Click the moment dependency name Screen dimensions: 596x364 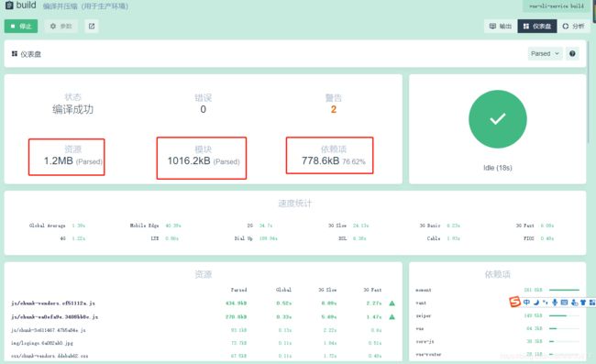click(x=423, y=290)
